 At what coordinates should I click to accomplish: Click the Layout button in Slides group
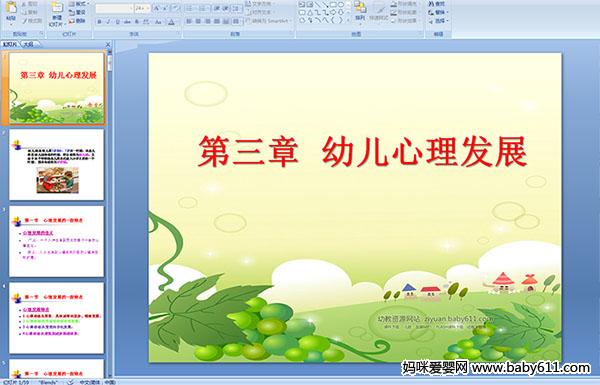78,4
